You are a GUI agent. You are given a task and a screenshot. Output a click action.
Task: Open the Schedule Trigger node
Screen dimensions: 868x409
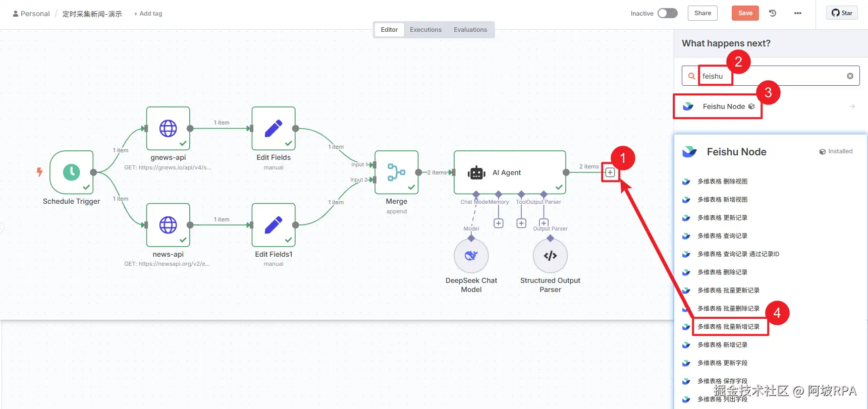click(x=72, y=172)
